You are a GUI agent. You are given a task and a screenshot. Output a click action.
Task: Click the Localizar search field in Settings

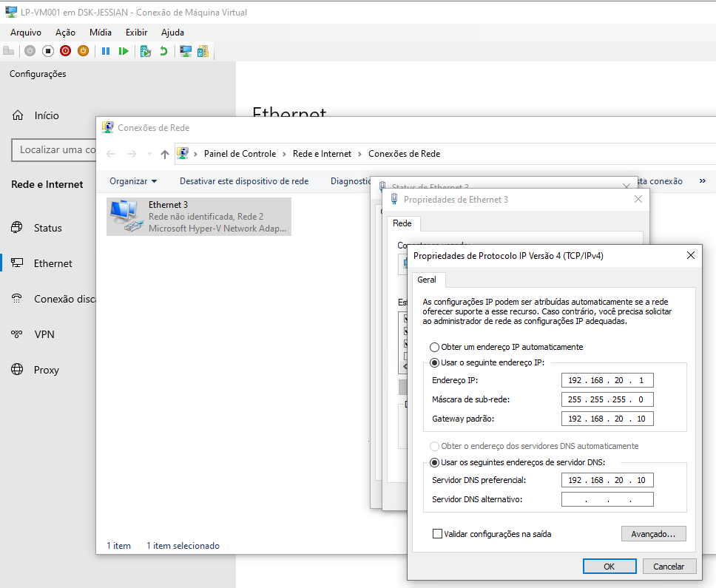[54, 150]
